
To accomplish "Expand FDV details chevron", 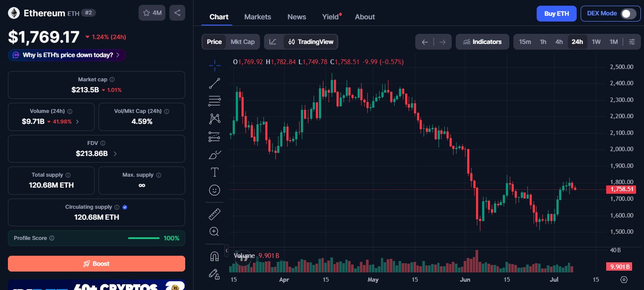I will pos(115,154).
